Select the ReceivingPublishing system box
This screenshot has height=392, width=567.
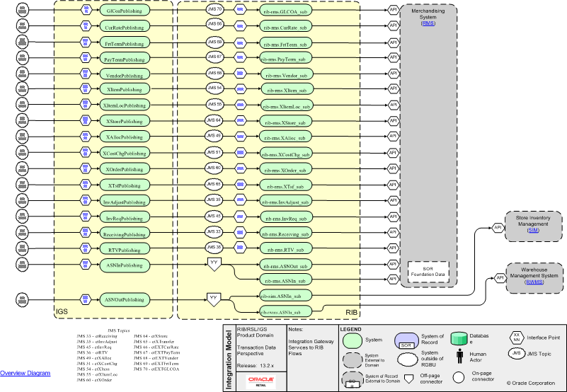[x=125, y=234]
